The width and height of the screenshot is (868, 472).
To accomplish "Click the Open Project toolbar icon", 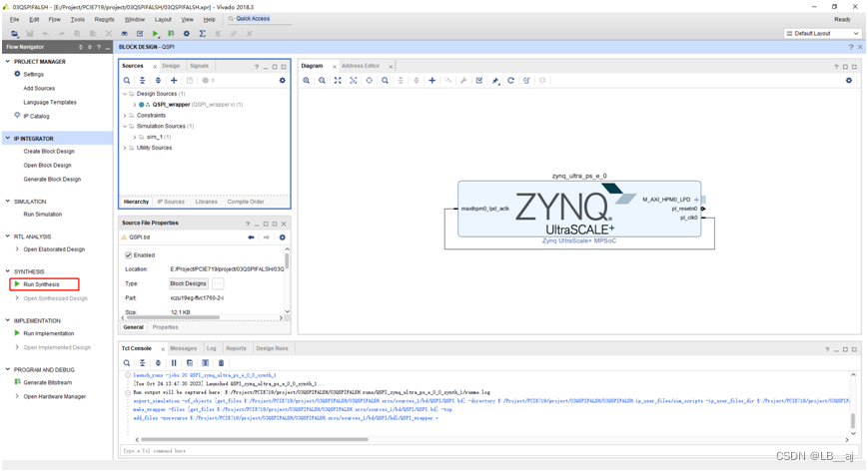I will 14,34.
